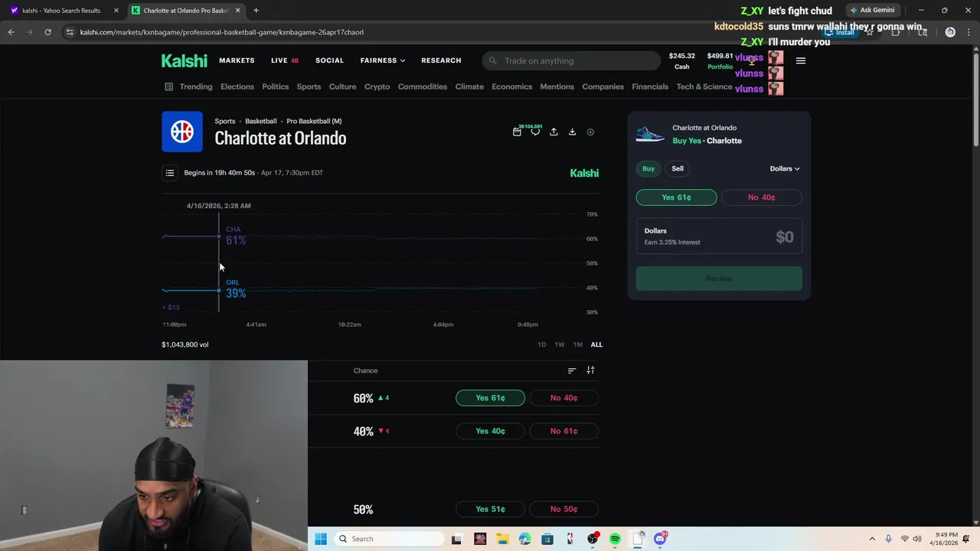Download market data icon
Viewport: 980px width, 551px height.
pos(572,132)
